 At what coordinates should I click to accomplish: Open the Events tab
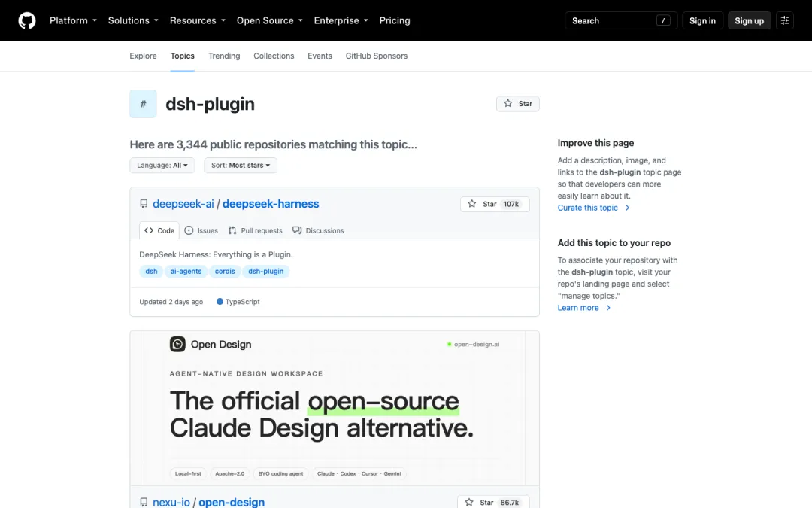coord(320,56)
